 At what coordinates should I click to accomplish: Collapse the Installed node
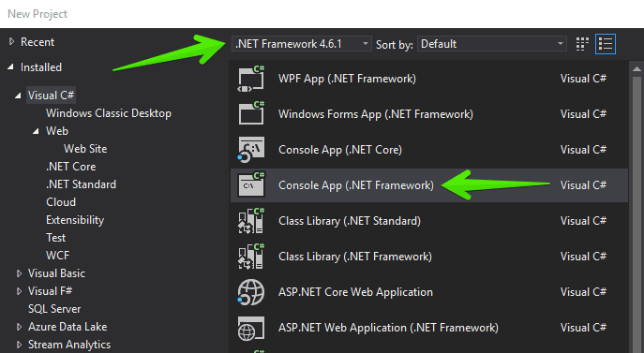[x=11, y=66]
